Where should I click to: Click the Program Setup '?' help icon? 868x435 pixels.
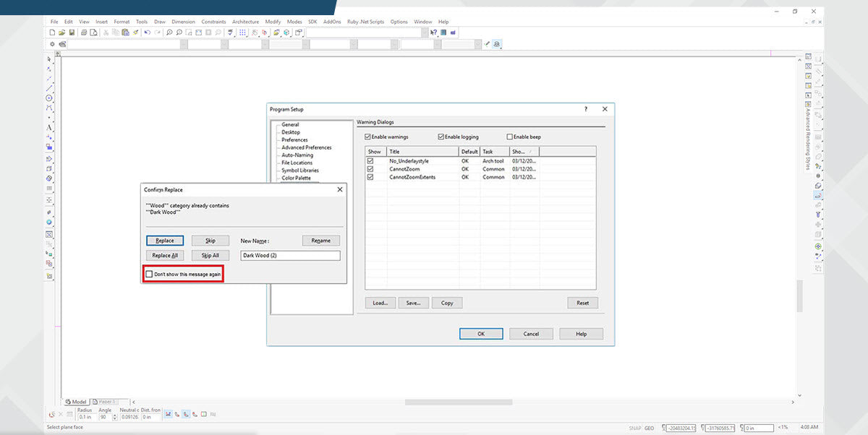tap(586, 109)
